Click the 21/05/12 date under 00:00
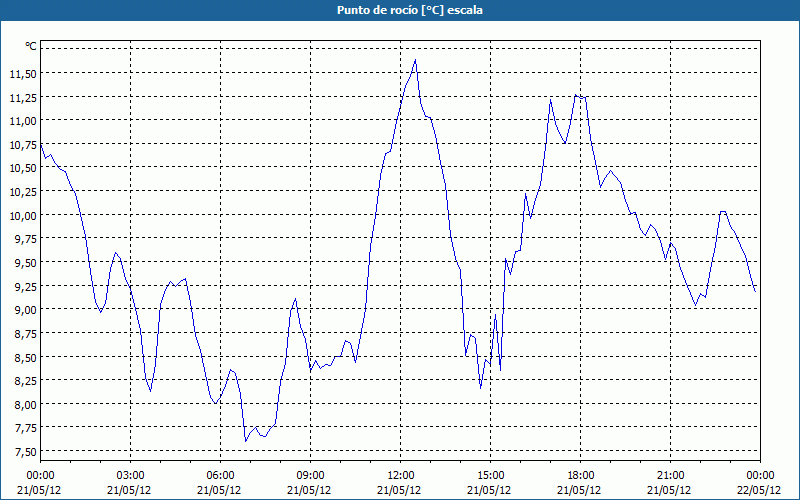This screenshot has width=800, height=500. pos(39,490)
